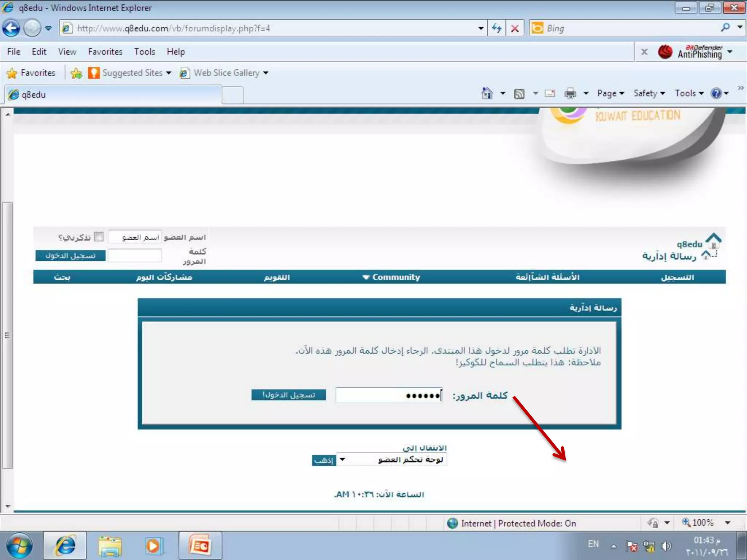747x560 pixels.
Task: Click the q8edu home navigation icon
Action: (x=713, y=241)
